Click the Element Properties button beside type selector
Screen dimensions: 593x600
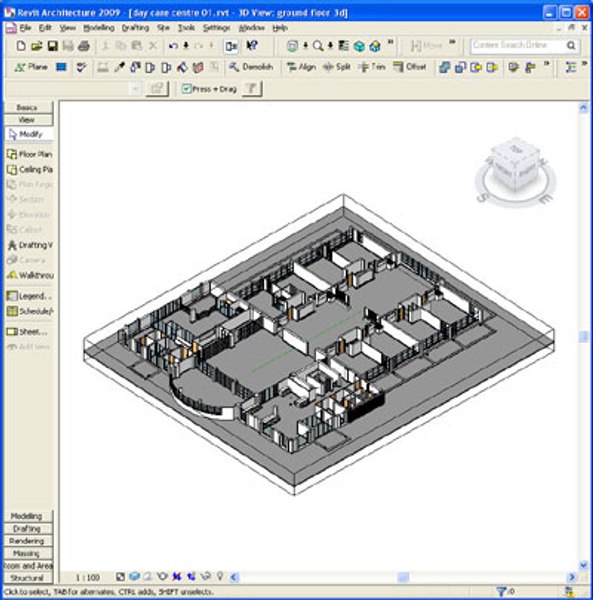[157, 89]
